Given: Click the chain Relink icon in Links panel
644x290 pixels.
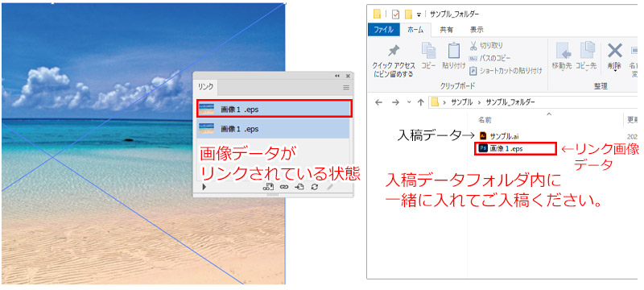Looking at the screenshot, I should click(284, 187).
